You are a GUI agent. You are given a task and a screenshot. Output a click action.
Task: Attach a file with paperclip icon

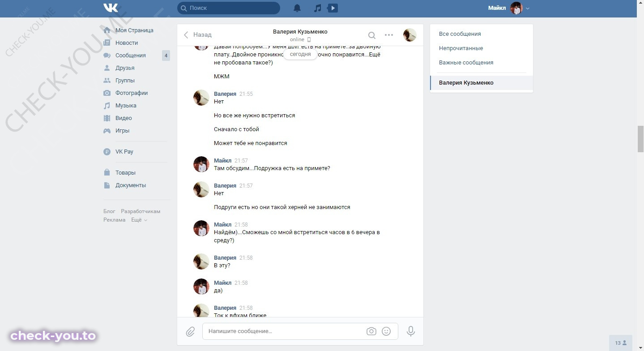point(190,332)
